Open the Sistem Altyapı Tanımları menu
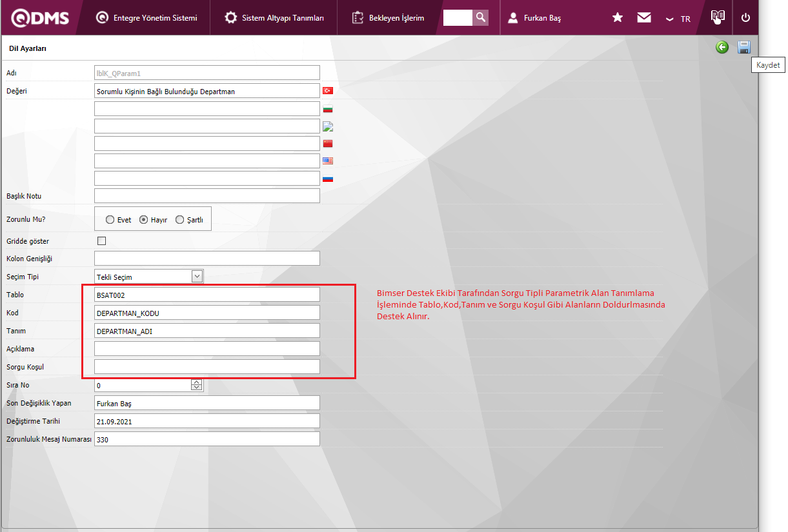This screenshot has height=532, width=788. (x=274, y=18)
